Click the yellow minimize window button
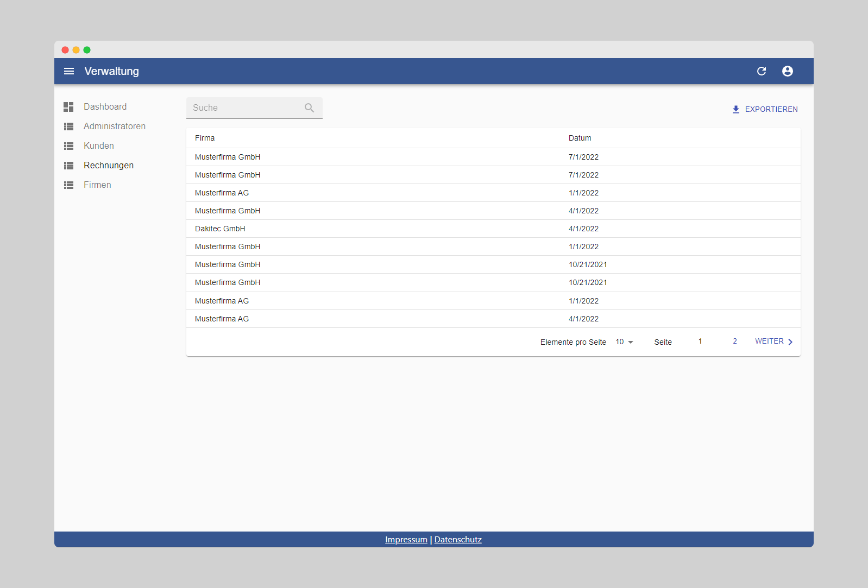Viewport: 868px width, 588px height. click(76, 50)
